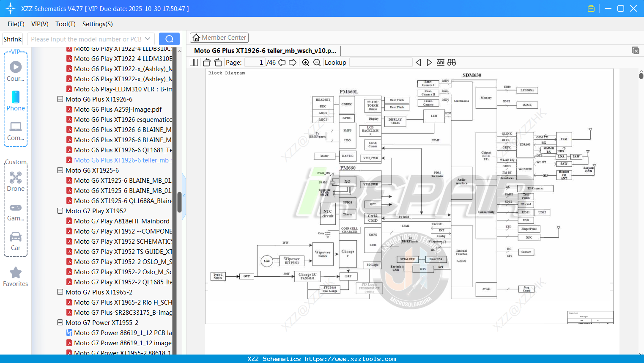Rotate the page counterclockwise

207,63
